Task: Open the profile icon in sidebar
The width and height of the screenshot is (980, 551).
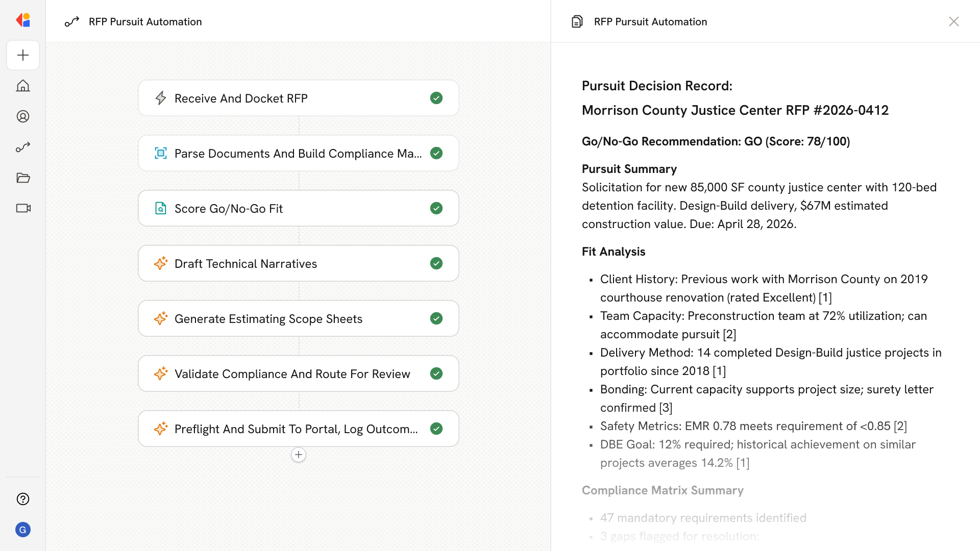Action: click(23, 116)
